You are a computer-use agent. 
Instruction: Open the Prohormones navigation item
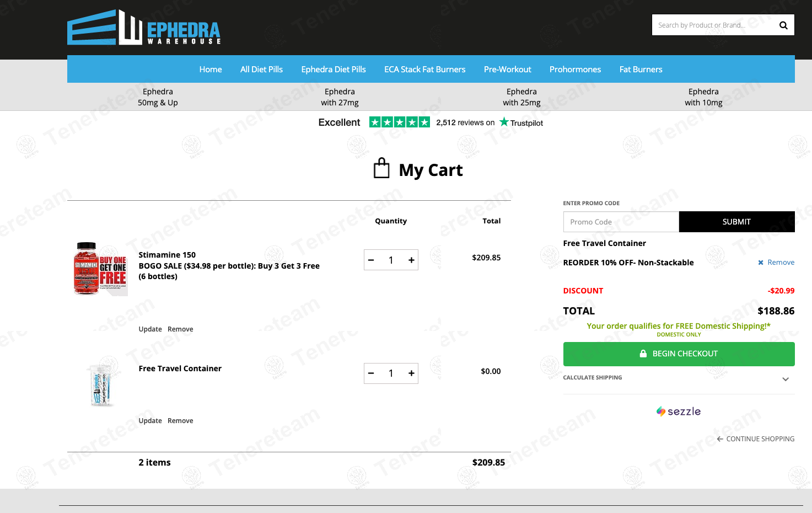(x=575, y=70)
